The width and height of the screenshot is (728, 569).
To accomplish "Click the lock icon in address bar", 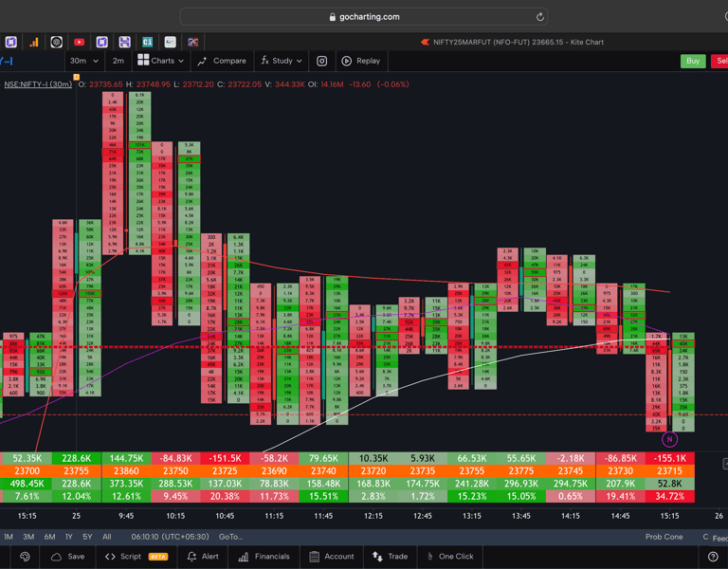I will point(332,17).
